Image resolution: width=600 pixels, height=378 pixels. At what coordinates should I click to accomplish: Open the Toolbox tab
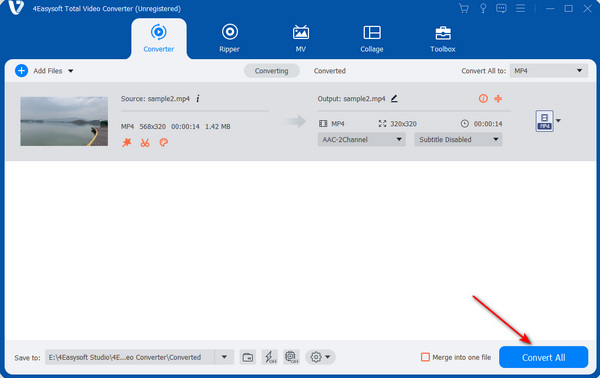tap(443, 38)
